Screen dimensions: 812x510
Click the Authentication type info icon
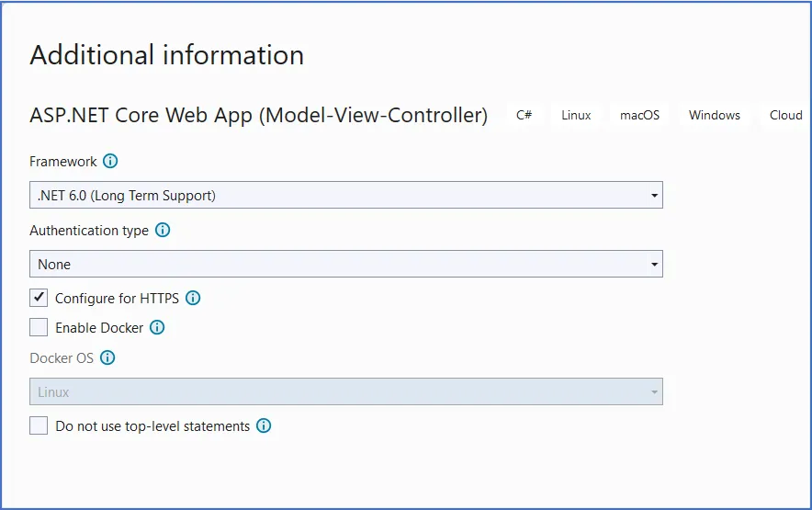pos(163,230)
